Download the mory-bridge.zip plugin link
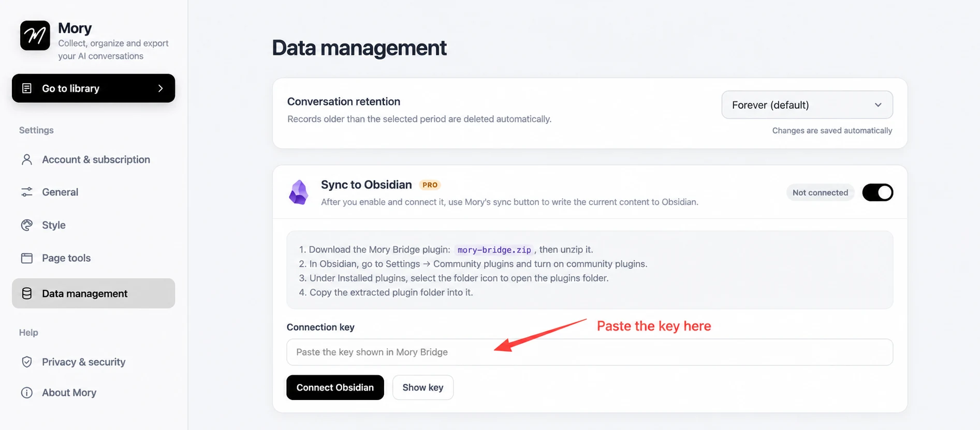The width and height of the screenshot is (980, 430). click(494, 250)
